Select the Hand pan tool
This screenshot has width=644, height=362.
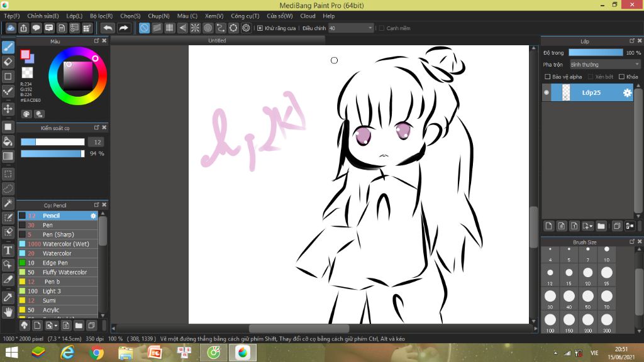pyautogui.click(x=8, y=312)
